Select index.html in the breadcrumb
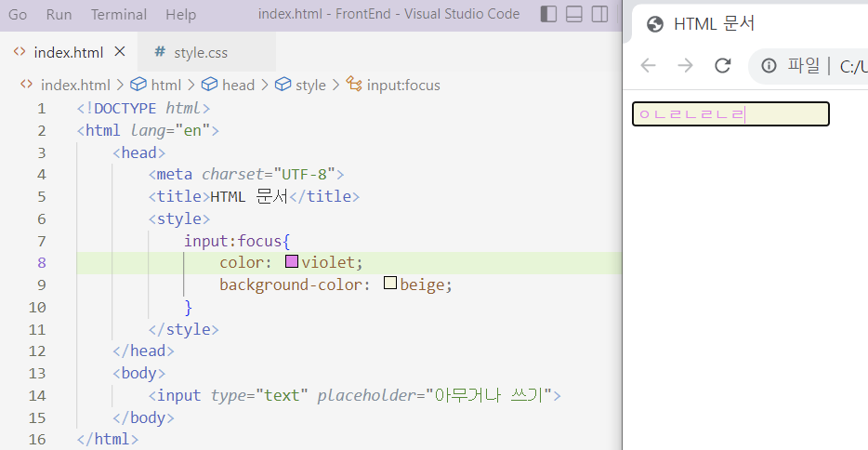This screenshot has width=868, height=450. pyautogui.click(x=75, y=85)
